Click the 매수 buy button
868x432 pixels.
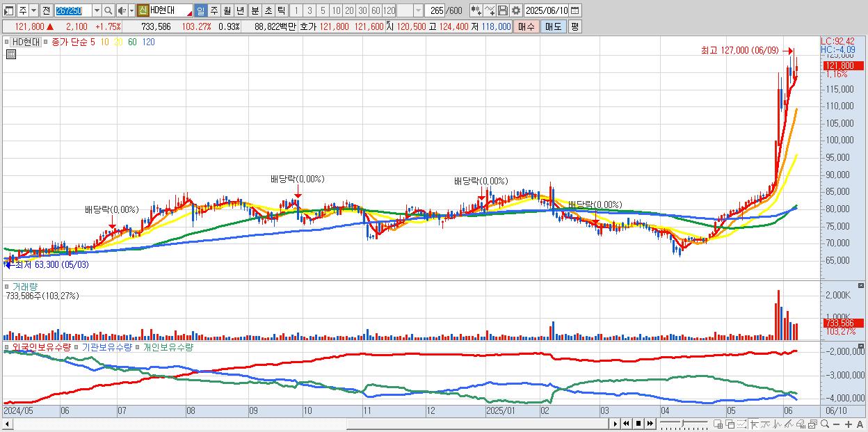[x=527, y=26]
